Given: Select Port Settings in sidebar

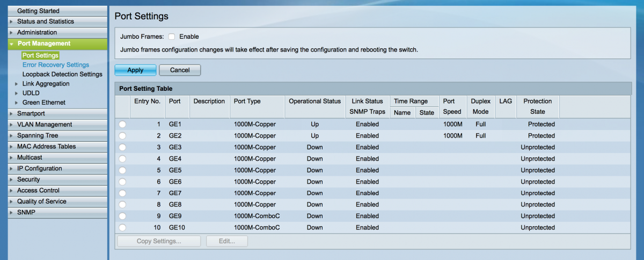Looking at the screenshot, I should tap(40, 55).
